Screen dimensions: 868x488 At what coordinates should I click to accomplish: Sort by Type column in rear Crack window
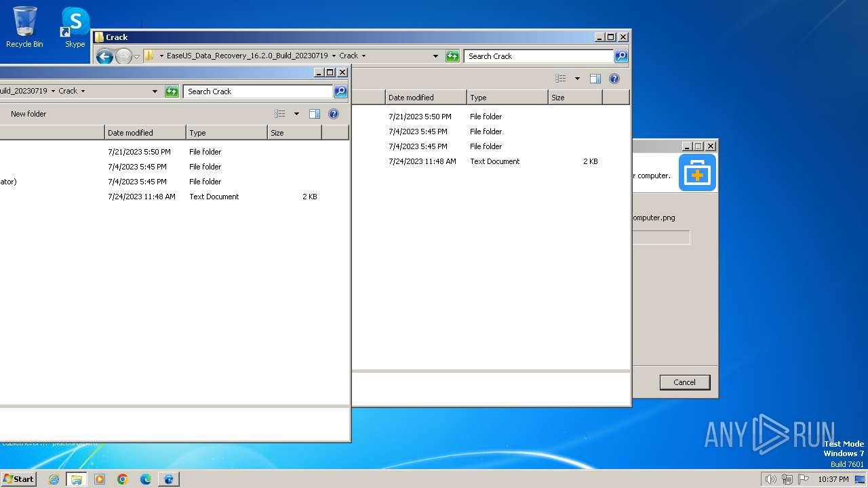click(507, 98)
